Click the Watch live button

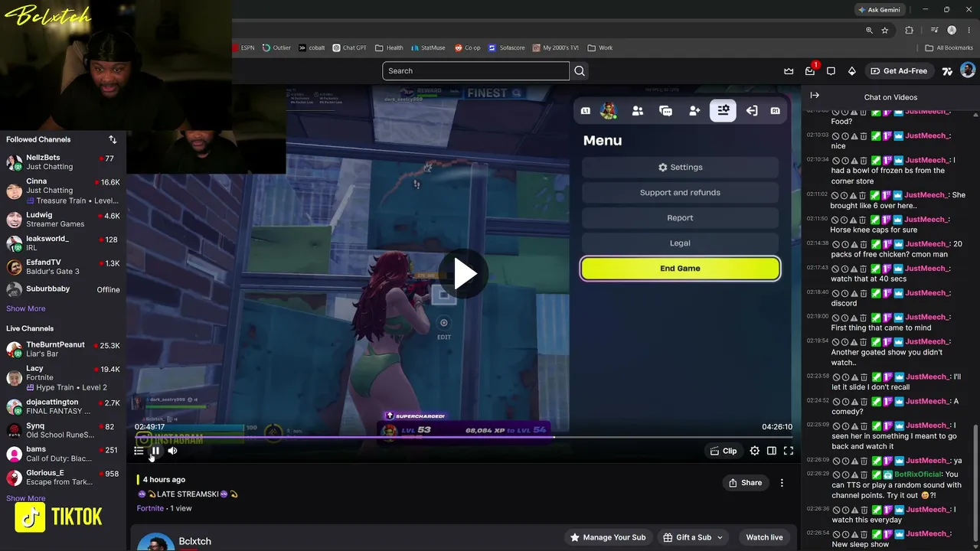764,537
